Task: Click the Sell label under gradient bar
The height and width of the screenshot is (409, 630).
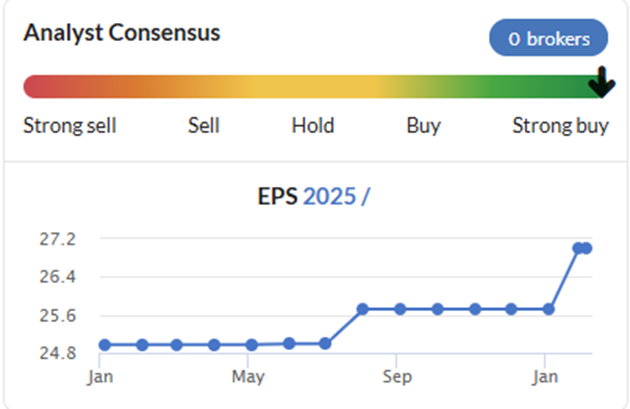Action: click(204, 125)
